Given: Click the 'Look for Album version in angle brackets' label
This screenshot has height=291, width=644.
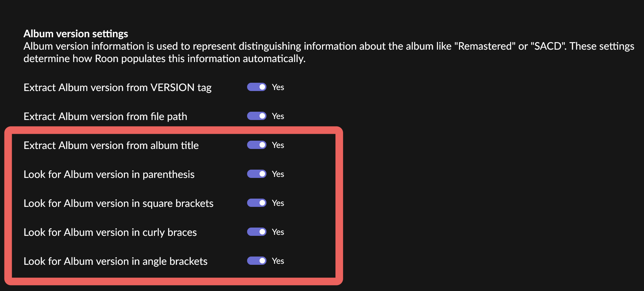Looking at the screenshot, I should tap(115, 261).
